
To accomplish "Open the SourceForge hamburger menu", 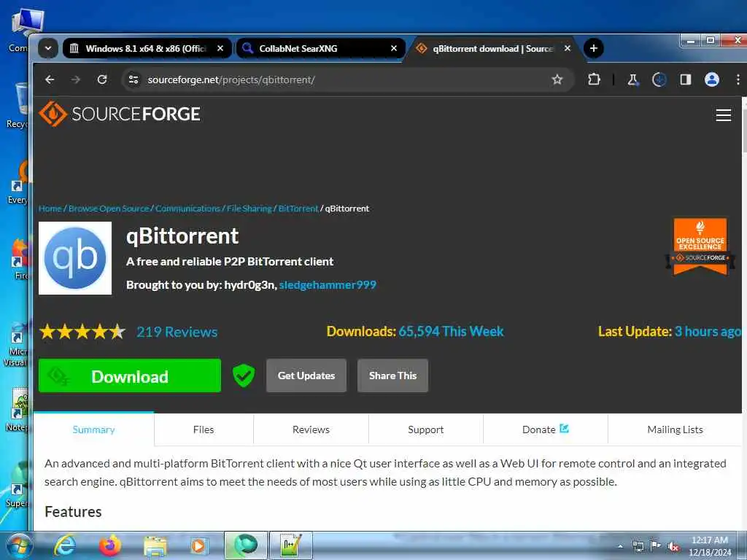I will pyautogui.click(x=723, y=114).
